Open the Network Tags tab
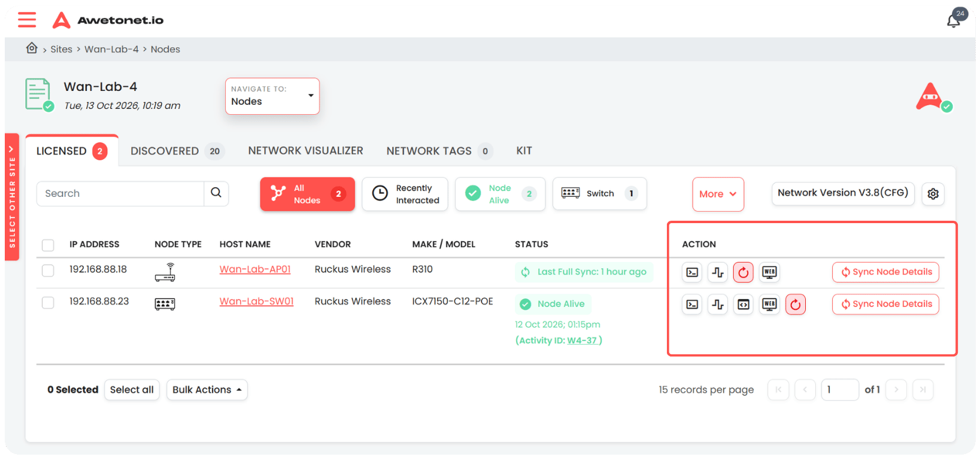Screen dimensions: 980x460 [439, 151]
